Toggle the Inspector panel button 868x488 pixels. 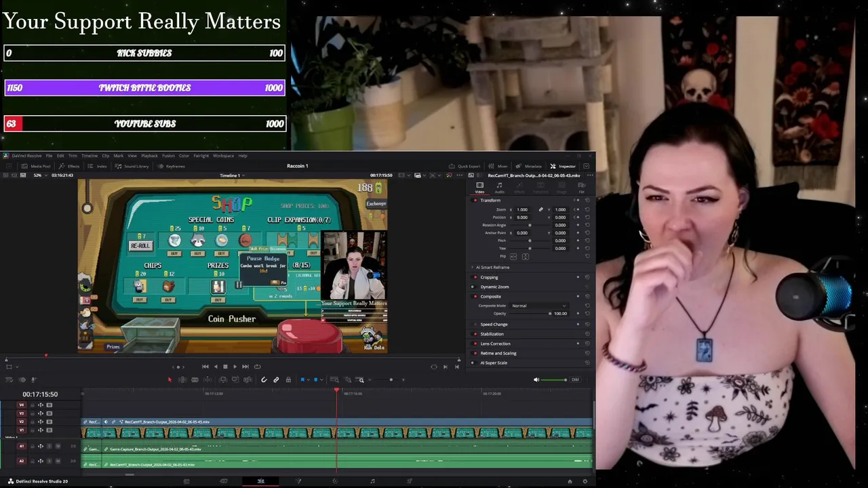point(563,166)
